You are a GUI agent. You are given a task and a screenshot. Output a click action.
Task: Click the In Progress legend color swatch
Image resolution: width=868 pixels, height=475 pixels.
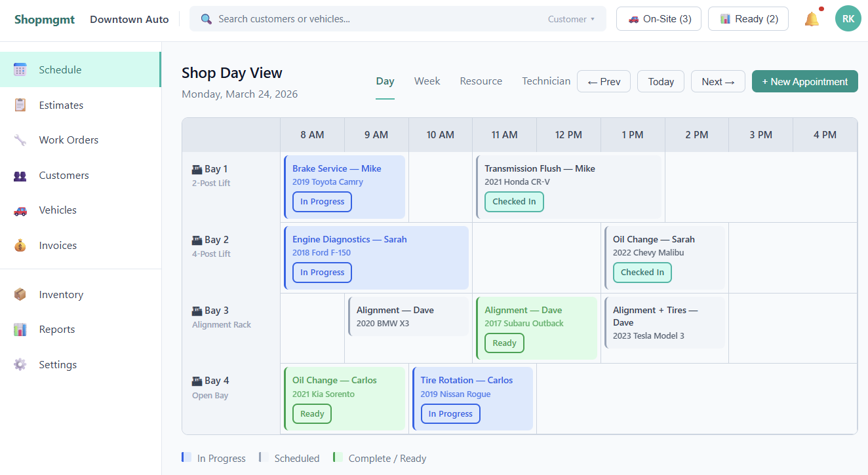(187, 457)
